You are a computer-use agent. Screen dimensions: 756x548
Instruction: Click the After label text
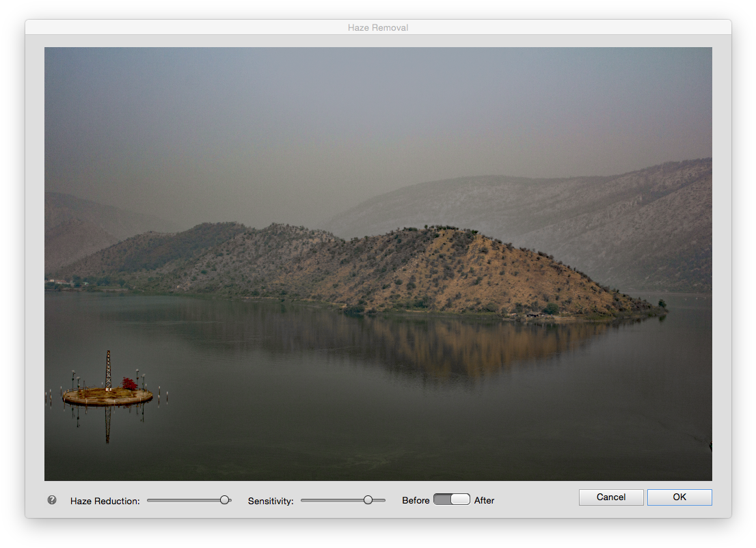point(484,500)
